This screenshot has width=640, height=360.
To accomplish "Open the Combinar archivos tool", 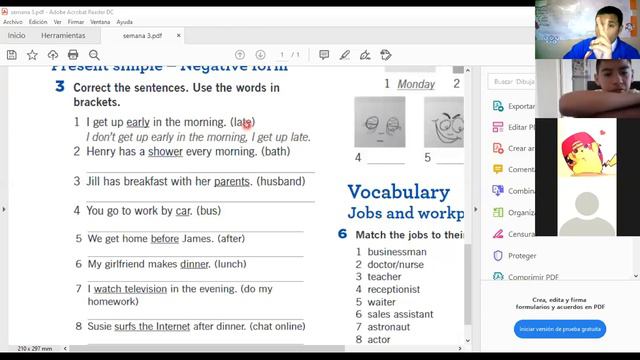I will [x=513, y=191].
